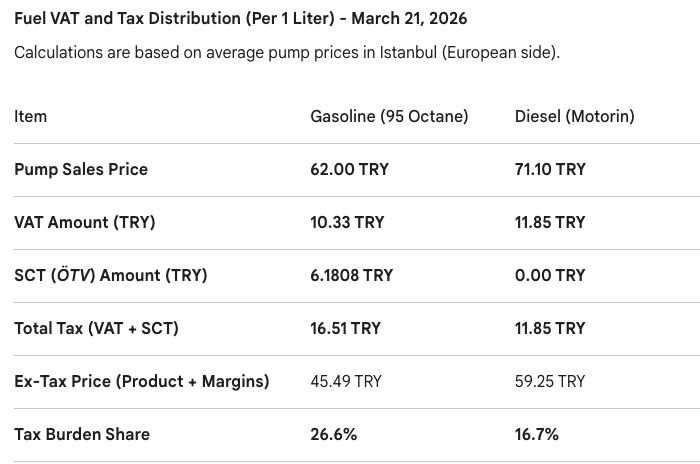Click the 16.51 TRY gasoline total tax
This screenshot has width=700, height=464.
[346, 328]
